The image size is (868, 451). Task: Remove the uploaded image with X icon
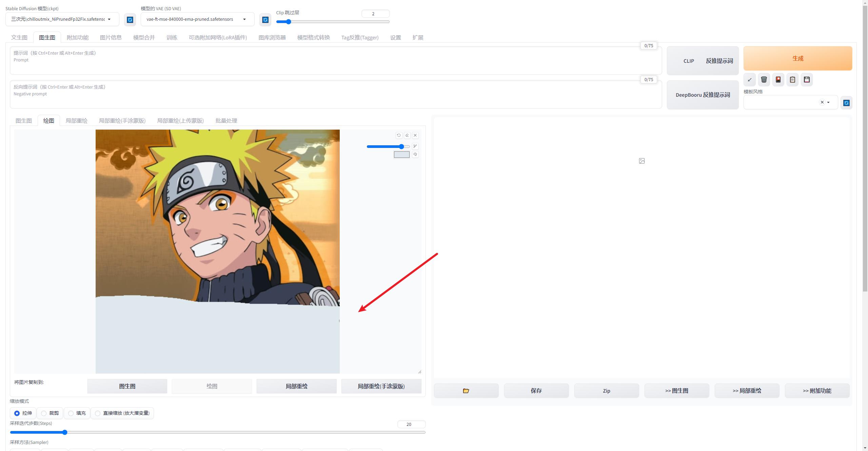415,135
